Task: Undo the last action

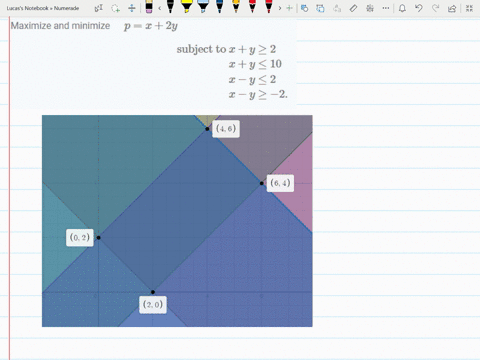Action: pos(419,8)
